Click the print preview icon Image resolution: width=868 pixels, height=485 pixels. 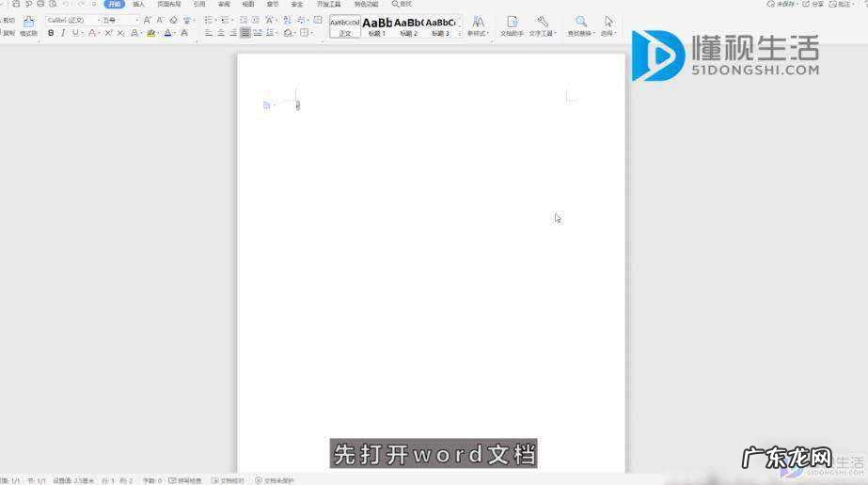coord(53,4)
